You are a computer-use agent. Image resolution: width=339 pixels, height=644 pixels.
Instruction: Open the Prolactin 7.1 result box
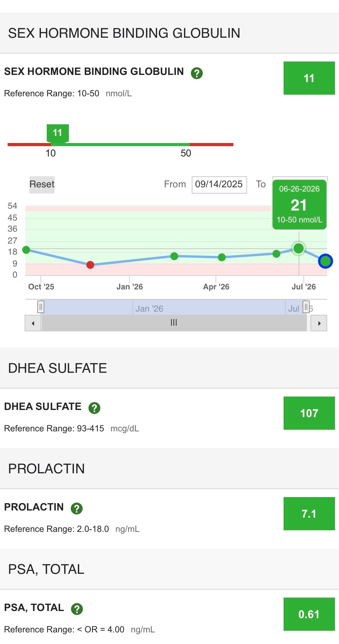309,514
